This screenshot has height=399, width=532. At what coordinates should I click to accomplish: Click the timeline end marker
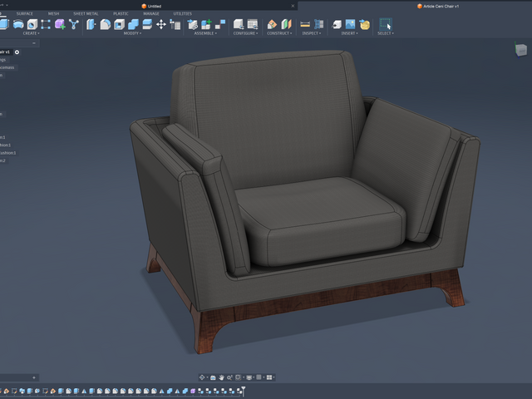244,392
